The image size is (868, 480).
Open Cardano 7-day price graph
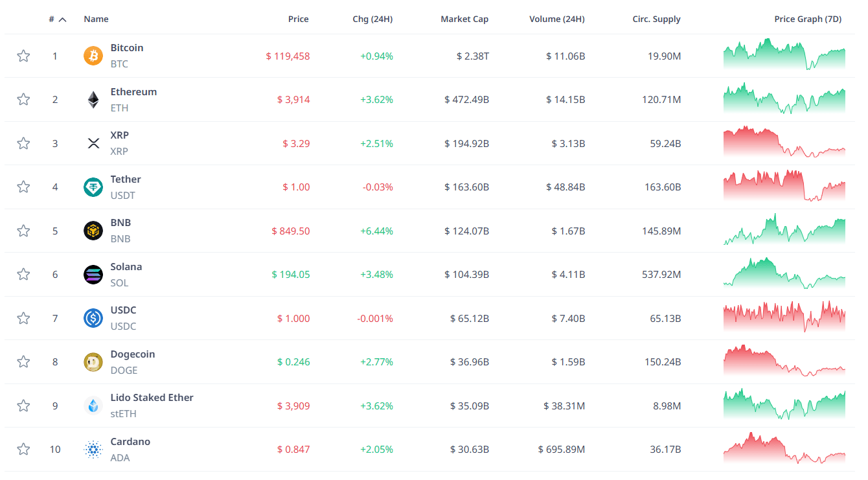coord(784,448)
